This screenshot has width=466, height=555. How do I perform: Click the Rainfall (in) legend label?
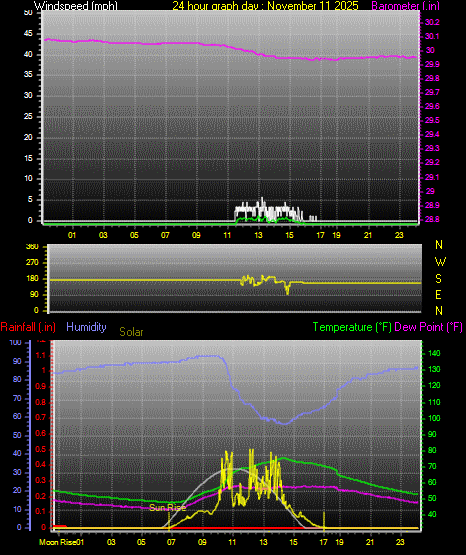pyautogui.click(x=28, y=327)
